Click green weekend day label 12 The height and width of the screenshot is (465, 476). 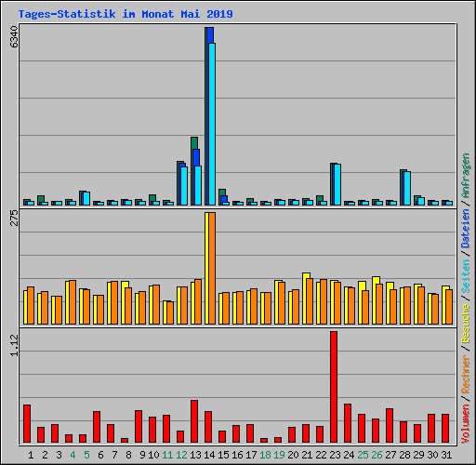181,455
